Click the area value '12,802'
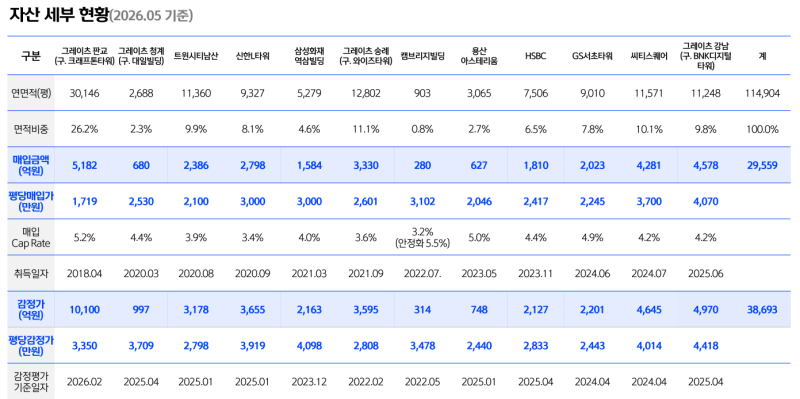This screenshot has height=399, width=800. click(366, 93)
